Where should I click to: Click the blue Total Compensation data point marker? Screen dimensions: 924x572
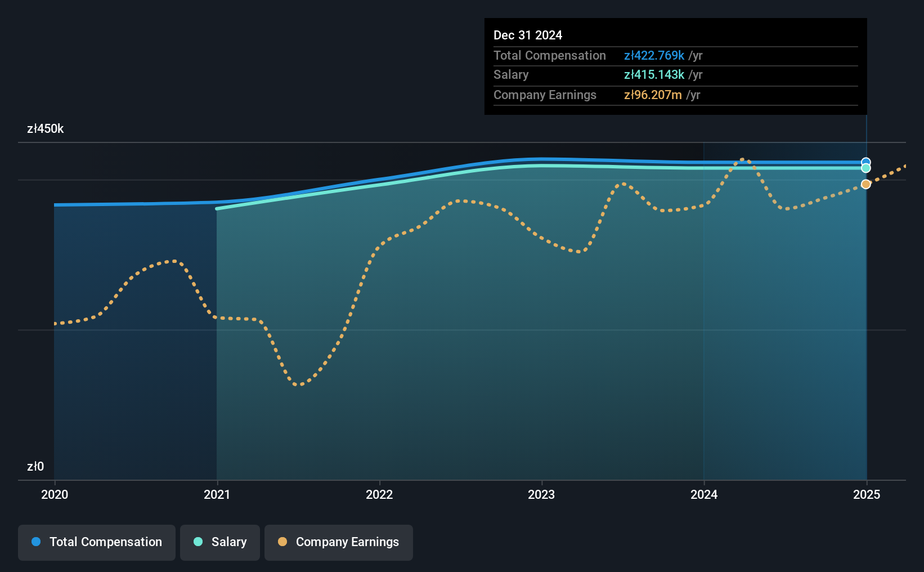(866, 162)
